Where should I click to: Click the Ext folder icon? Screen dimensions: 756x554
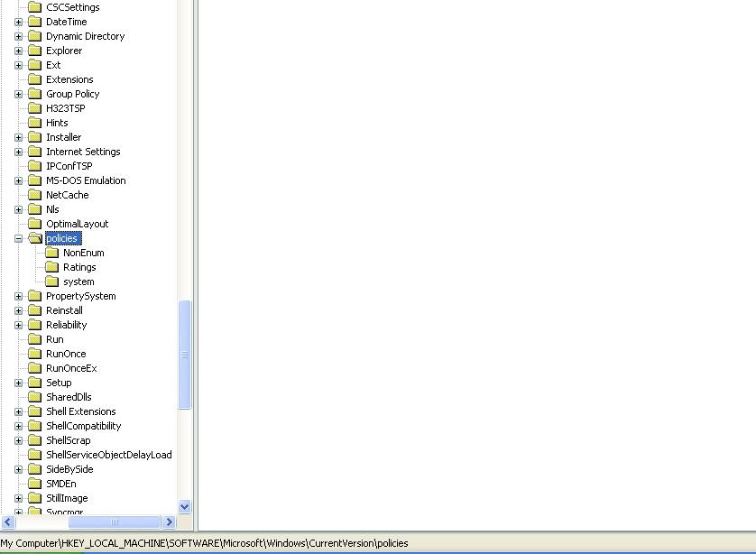pos(34,65)
